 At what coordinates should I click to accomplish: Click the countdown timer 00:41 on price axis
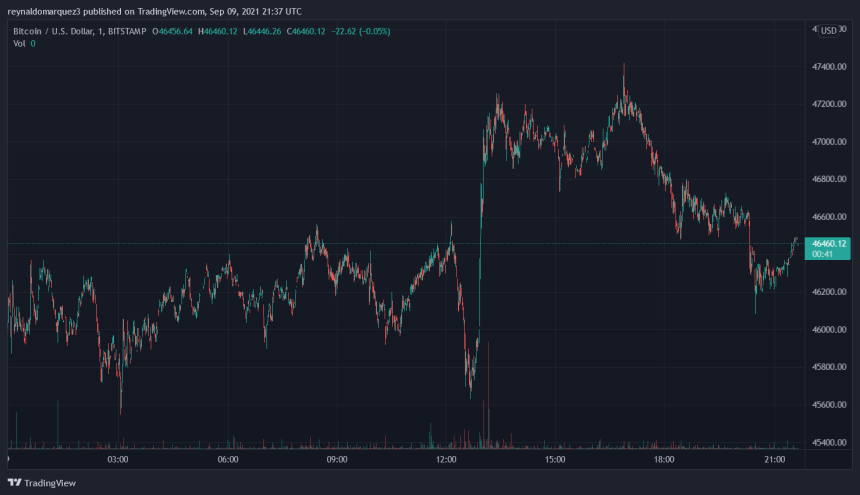tap(824, 254)
